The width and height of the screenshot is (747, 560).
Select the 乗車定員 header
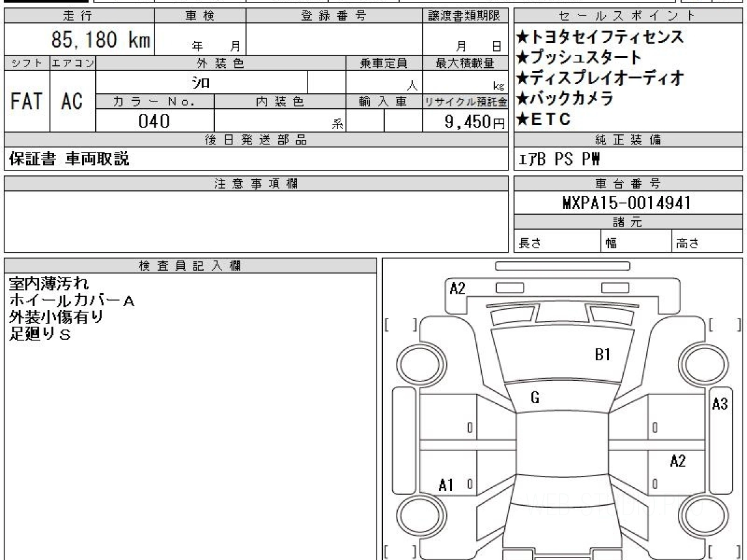[x=384, y=63]
